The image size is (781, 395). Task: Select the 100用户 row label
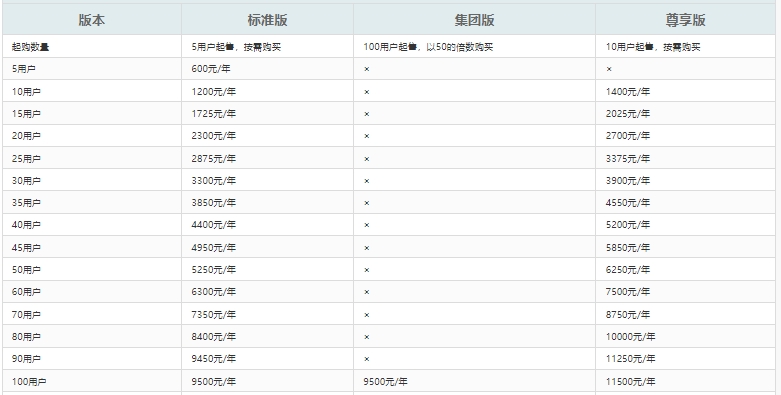point(28,382)
